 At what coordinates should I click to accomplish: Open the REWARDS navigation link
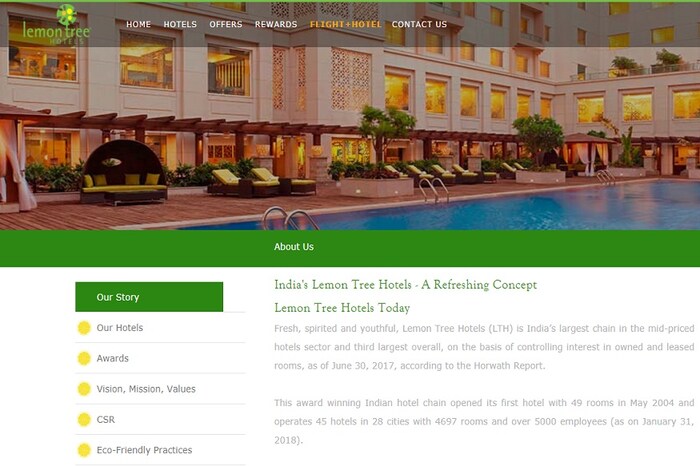[x=276, y=25]
